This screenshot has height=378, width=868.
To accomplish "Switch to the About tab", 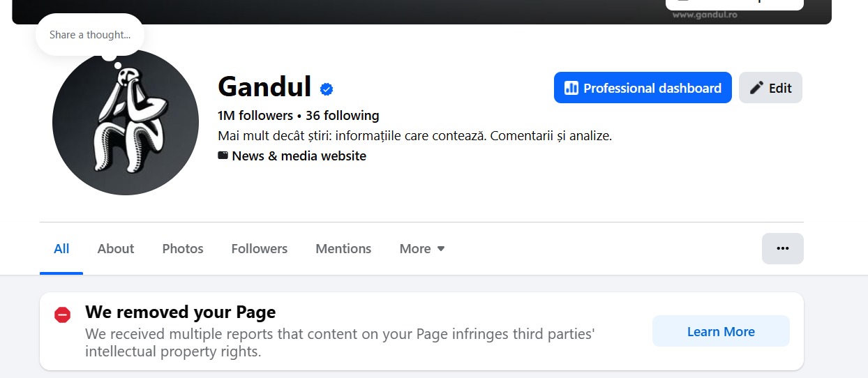I will tap(116, 248).
